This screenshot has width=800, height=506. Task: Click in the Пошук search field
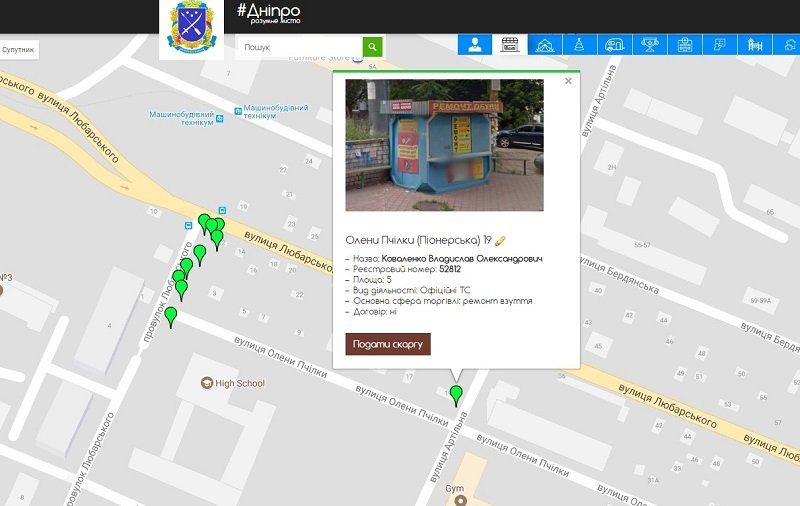pyautogui.click(x=301, y=47)
